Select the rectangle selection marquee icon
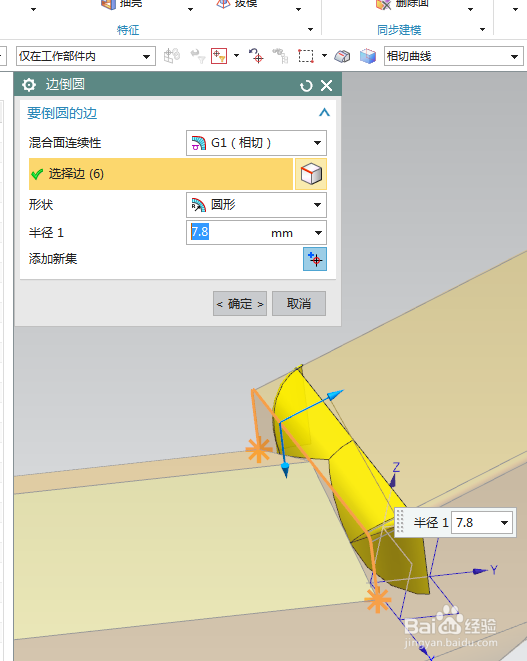 306,56
